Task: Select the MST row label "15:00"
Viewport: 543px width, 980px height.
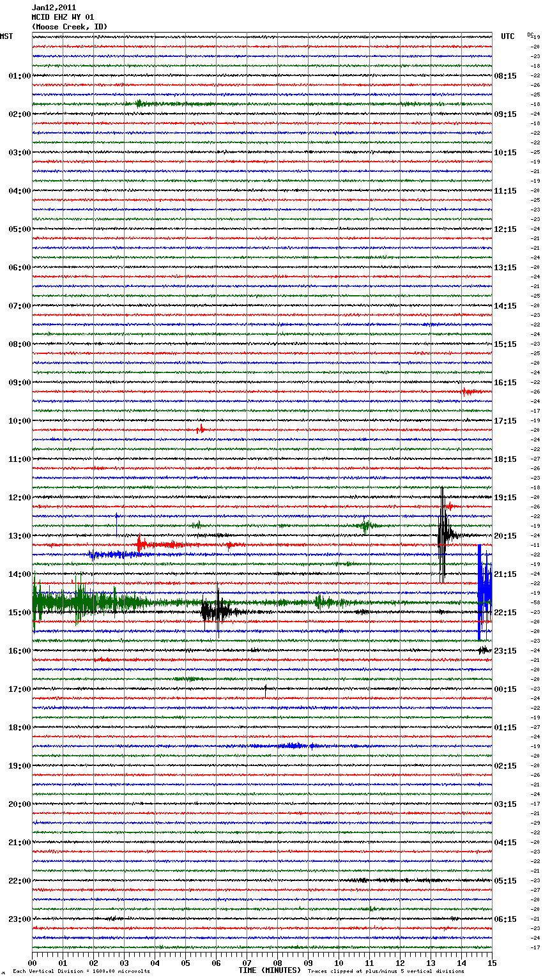Action: coord(19,613)
